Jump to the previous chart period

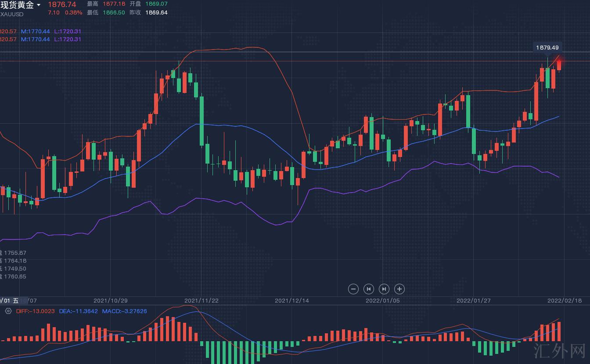tap(369, 289)
